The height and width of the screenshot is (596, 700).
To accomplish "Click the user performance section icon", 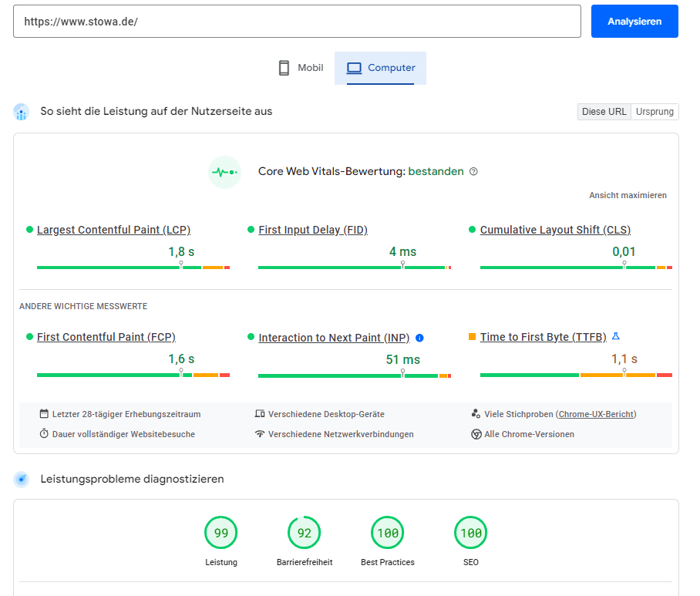I will coord(22,112).
